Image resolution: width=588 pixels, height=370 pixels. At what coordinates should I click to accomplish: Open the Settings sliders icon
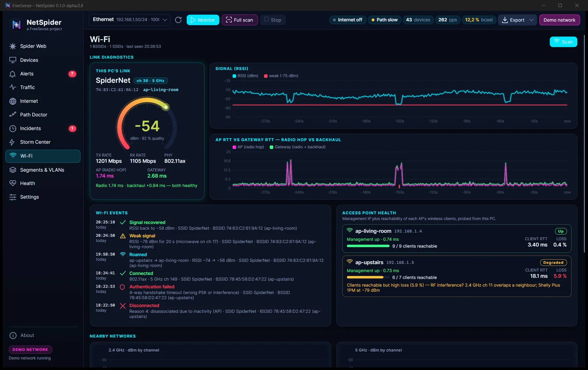[13, 197]
